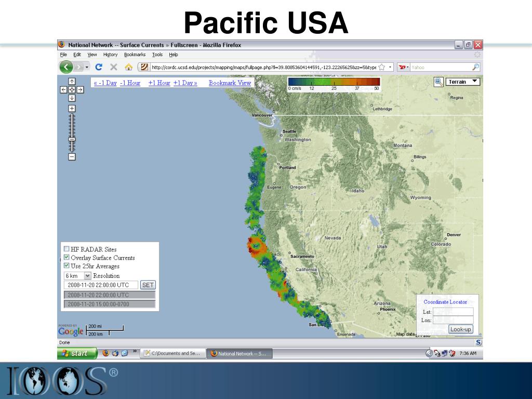Screen dimensions: 532x399
Task: Click the "« -1 Day" link
Action: tap(105, 83)
